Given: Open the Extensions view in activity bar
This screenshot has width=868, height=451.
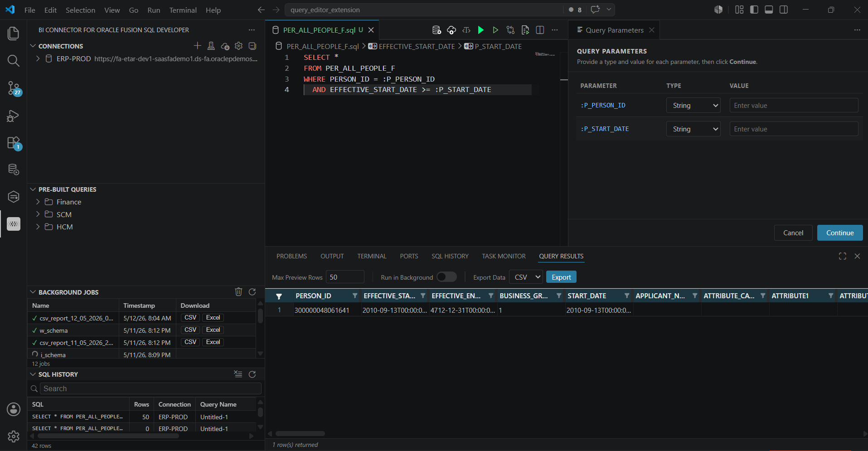Looking at the screenshot, I should (14, 143).
